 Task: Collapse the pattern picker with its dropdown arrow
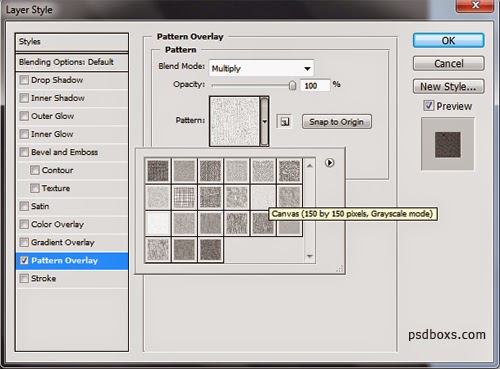point(264,121)
